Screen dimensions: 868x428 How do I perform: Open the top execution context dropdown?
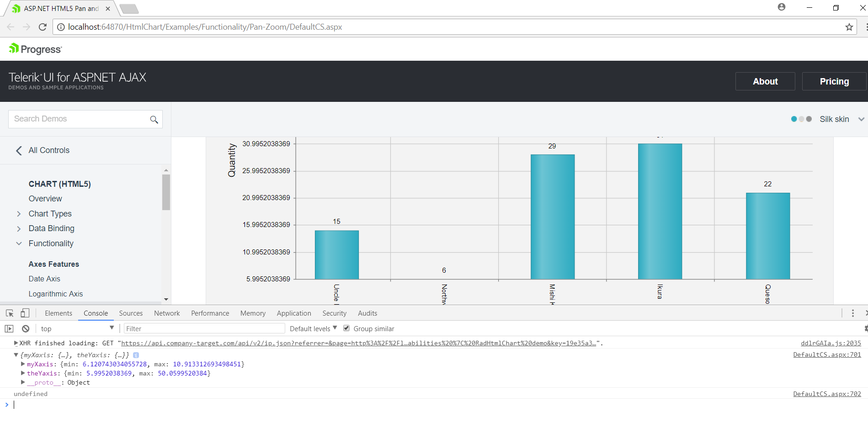click(x=77, y=328)
